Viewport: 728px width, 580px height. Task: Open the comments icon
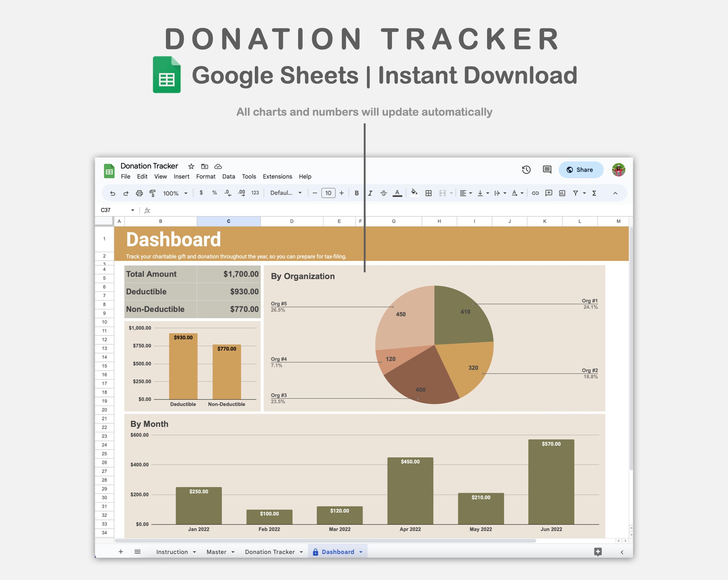coord(547,170)
